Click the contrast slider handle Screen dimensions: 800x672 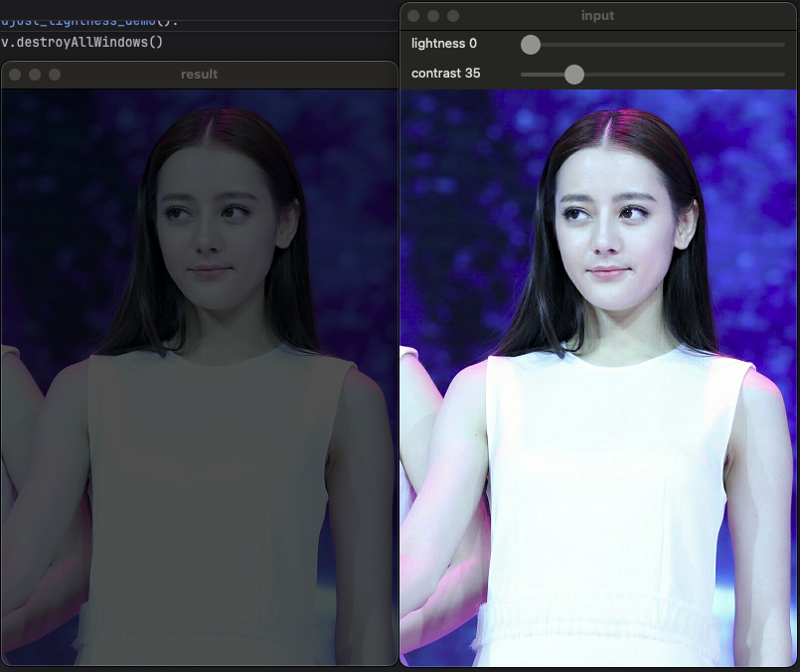(x=573, y=74)
